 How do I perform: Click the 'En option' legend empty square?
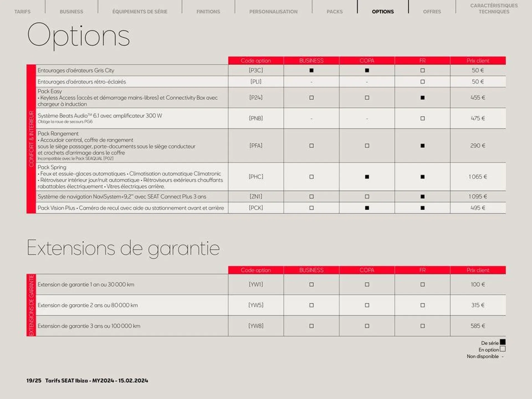tap(503, 349)
